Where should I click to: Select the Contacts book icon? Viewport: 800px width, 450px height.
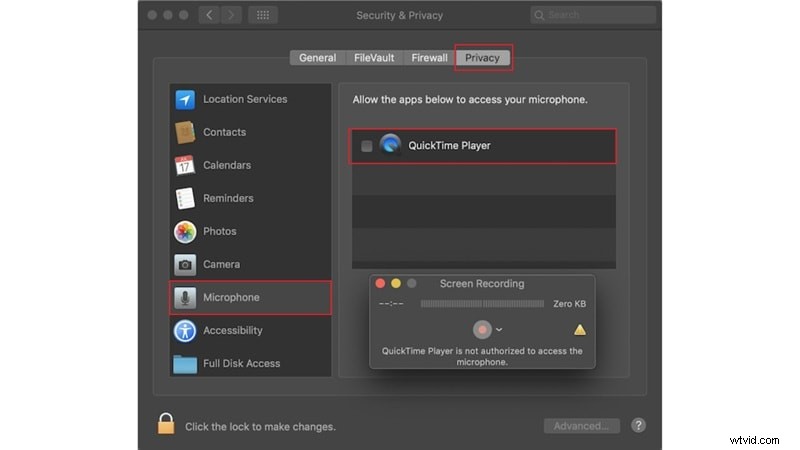pos(185,132)
